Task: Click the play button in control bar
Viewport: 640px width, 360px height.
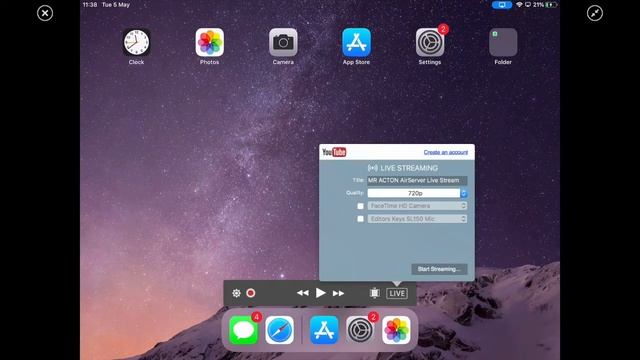Action: pyautogui.click(x=321, y=293)
